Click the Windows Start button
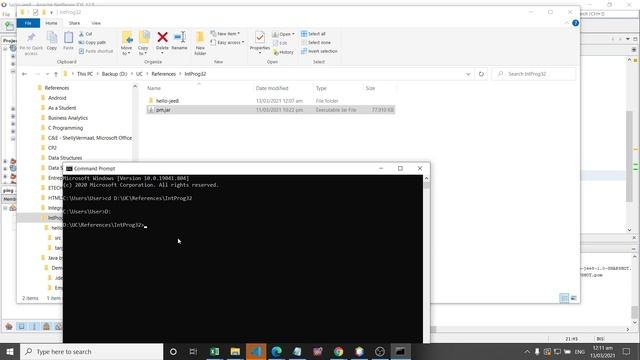640x360 pixels. [x=10, y=352]
